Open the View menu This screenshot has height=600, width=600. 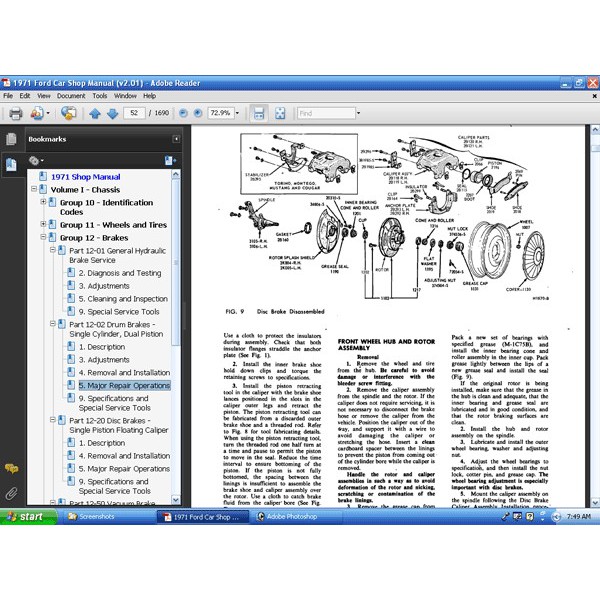pos(44,96)
